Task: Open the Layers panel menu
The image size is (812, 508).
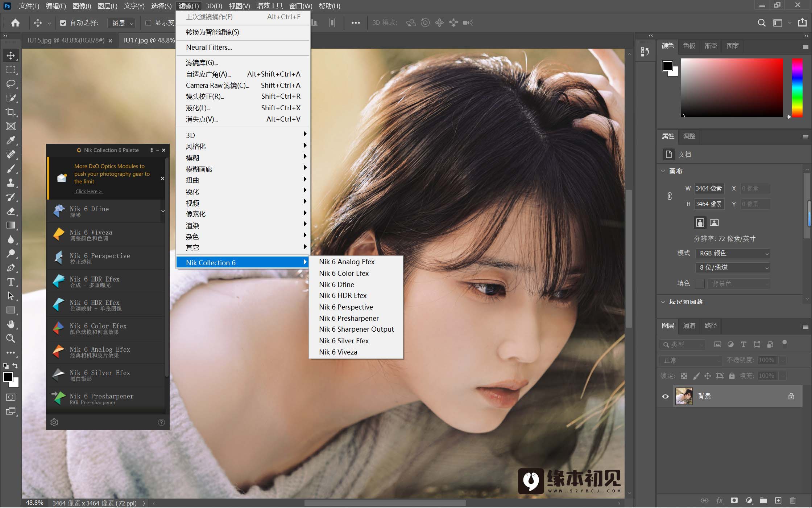Action: (805, 327)
